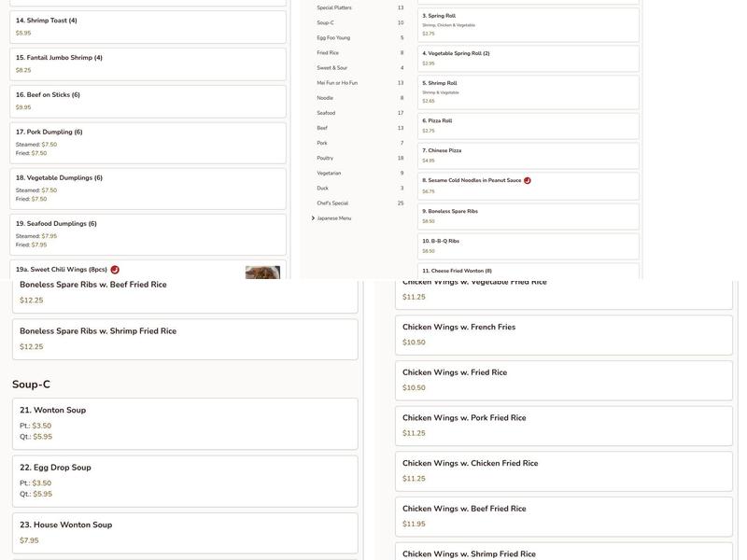Choose Mei Fun or Ho Fun category
Screen dimensions: 747x560
click(x=337, y=83)
